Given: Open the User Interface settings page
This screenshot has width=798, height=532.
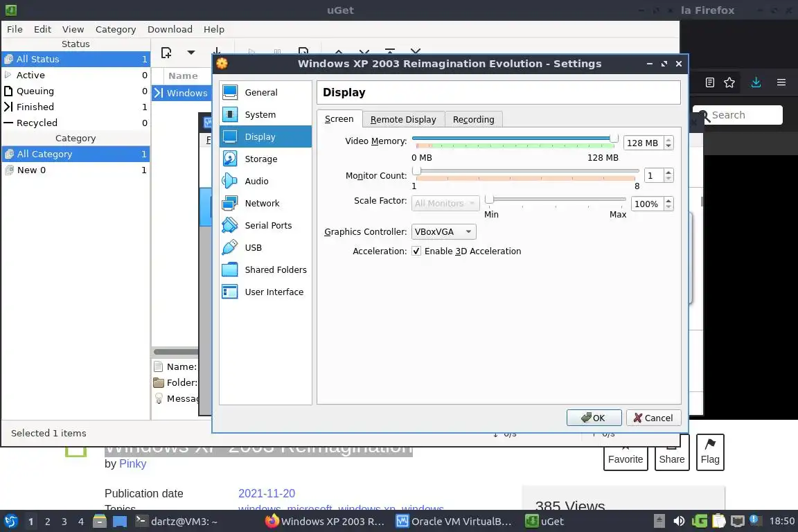Looking at the screenshot, I should click(x=265, y=292).
